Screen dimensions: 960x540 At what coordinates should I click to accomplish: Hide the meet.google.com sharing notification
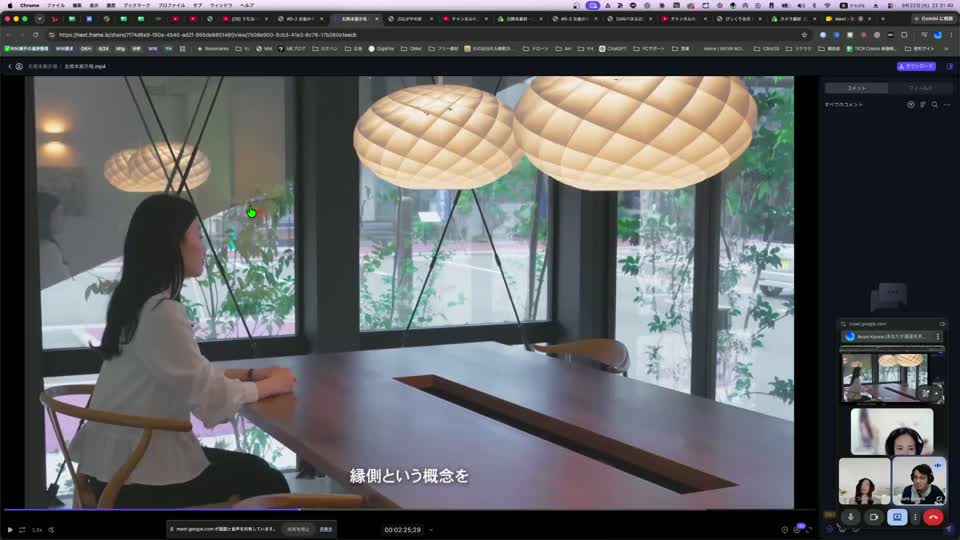coord(326,529)
